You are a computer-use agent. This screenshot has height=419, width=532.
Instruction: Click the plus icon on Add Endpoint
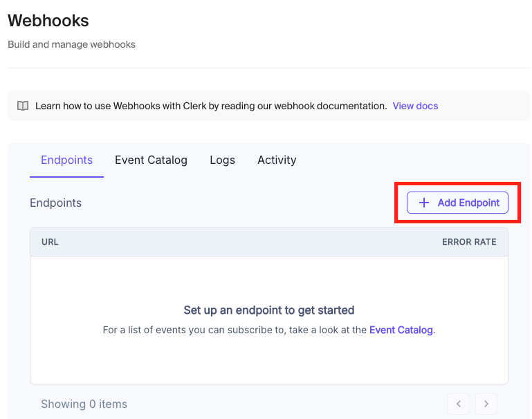click(424, 203)
